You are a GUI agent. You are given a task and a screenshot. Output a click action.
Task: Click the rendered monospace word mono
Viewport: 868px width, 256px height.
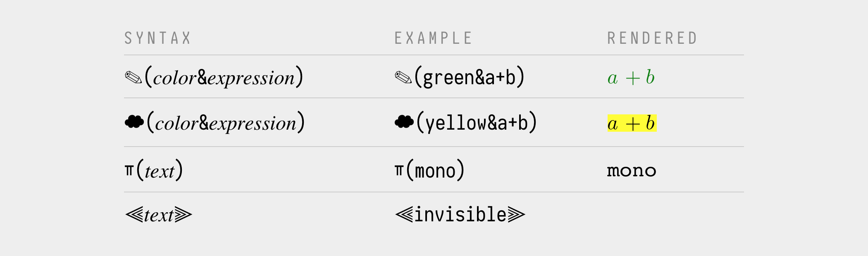click(632, 171)
